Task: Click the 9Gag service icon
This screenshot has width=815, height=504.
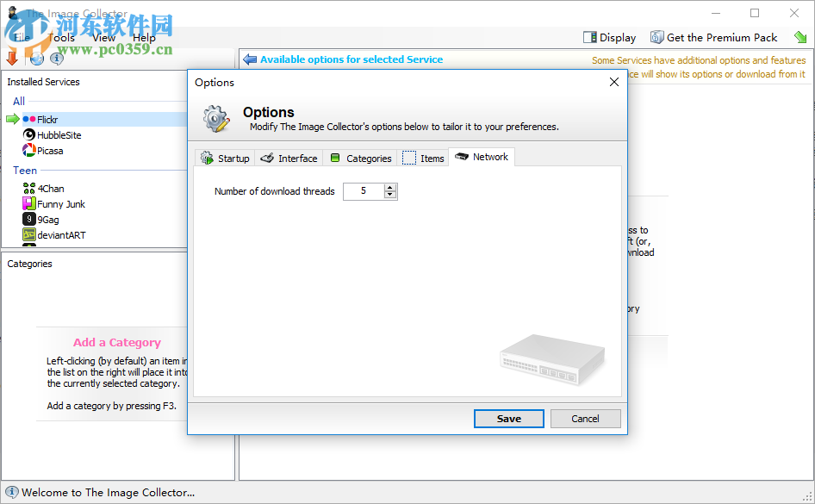Action: click(x=29, y=220)
